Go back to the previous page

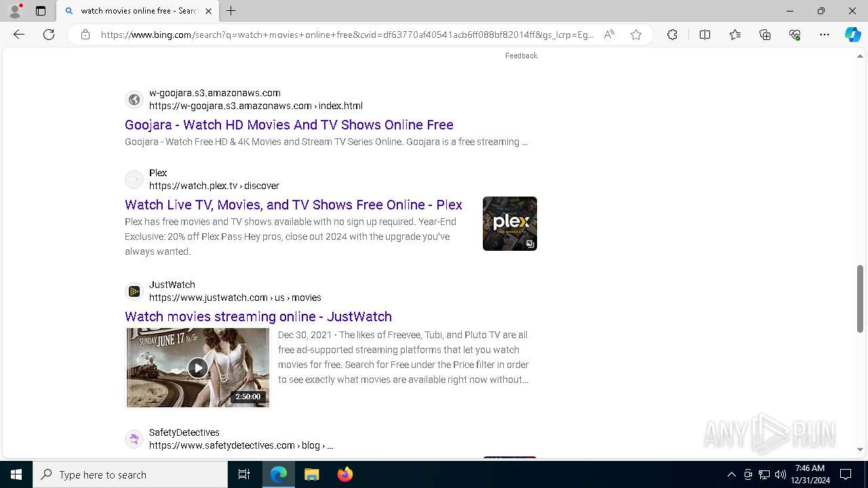click(x=19, y=35)
